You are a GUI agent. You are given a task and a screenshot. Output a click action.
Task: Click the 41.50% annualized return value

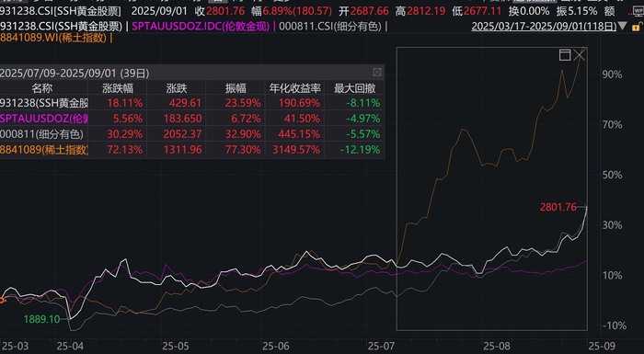tap(302, 119)
